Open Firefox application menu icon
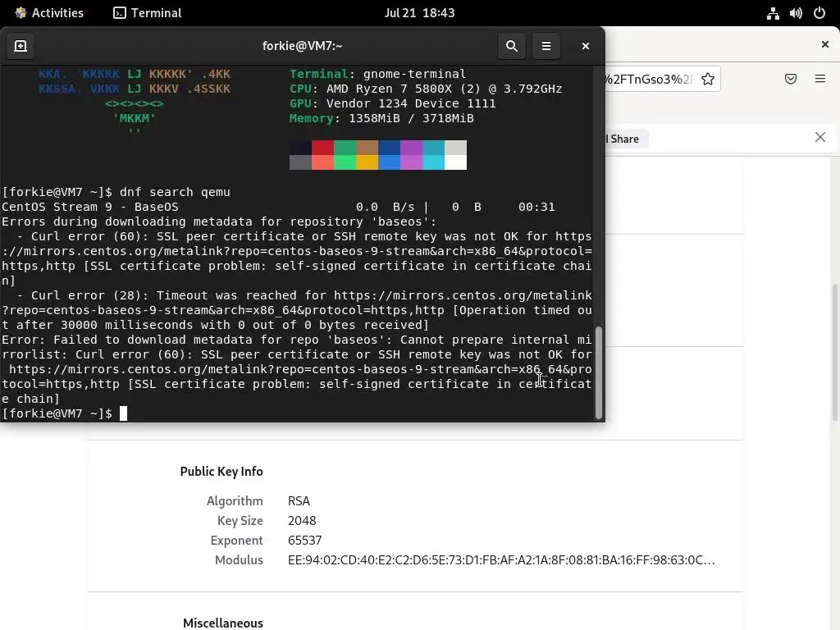The height and width of the screenshot is (630, 840). [820, 80]
